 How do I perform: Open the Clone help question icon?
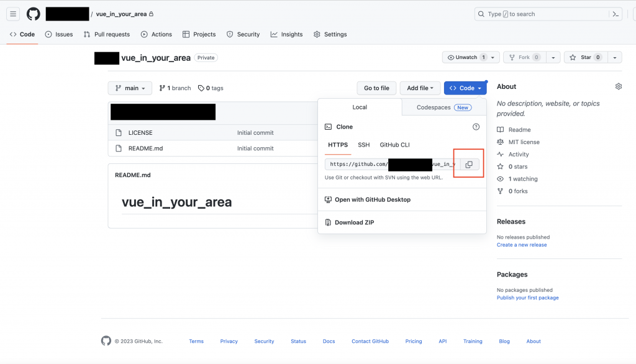476,127
